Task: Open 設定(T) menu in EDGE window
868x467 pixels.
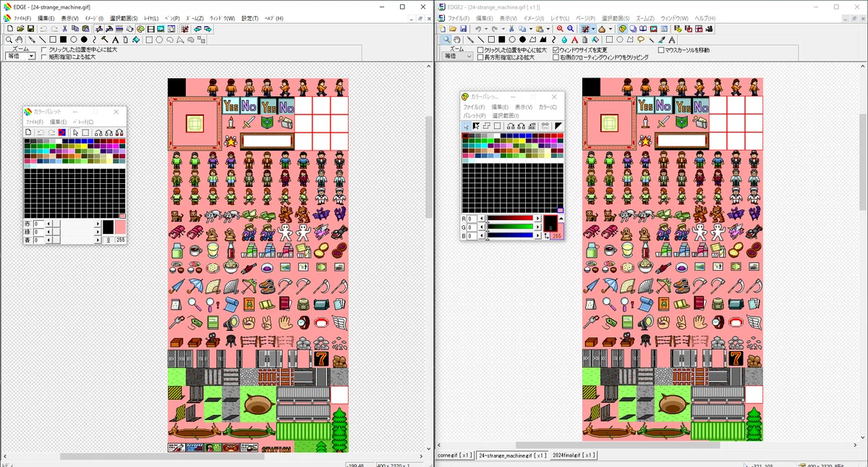Action: (250, 18)
